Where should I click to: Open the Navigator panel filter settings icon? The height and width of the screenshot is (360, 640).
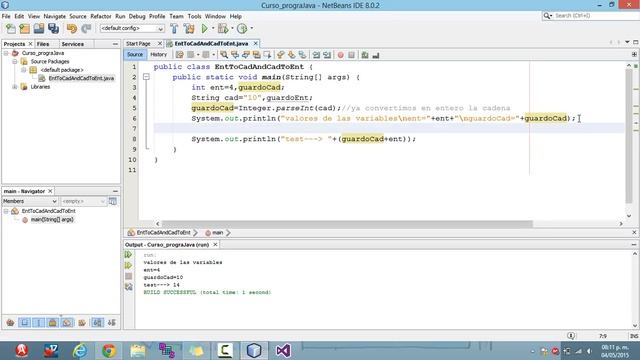click(x=113, y=201)
